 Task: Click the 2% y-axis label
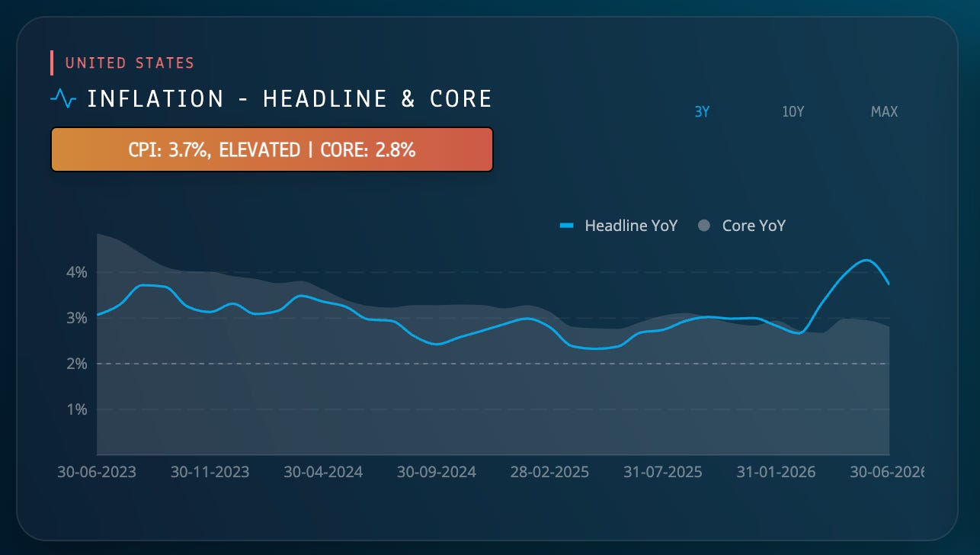click(x=77, y=364)
